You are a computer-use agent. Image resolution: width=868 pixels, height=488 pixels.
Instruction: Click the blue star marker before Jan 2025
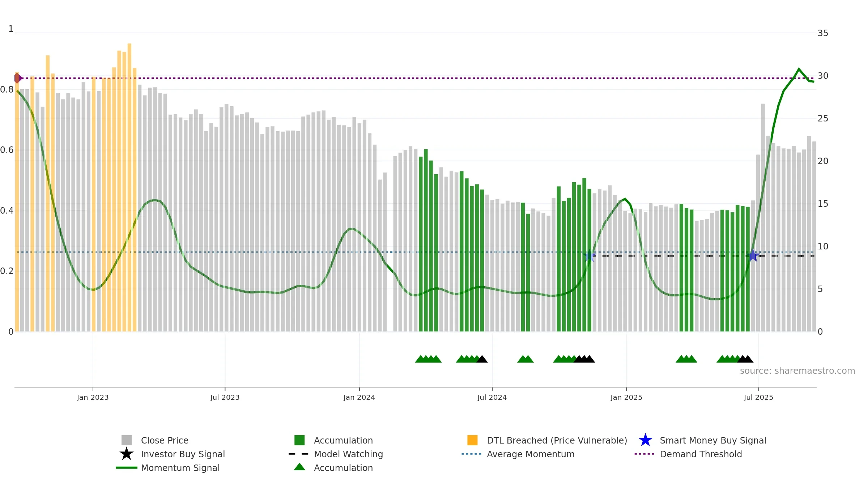(x=590, y=256)
